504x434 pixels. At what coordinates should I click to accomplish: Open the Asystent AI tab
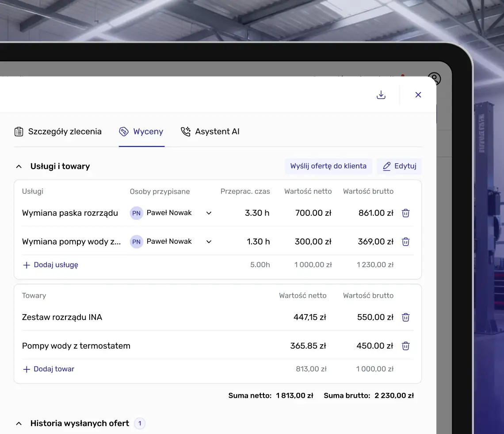pos(210,131)
